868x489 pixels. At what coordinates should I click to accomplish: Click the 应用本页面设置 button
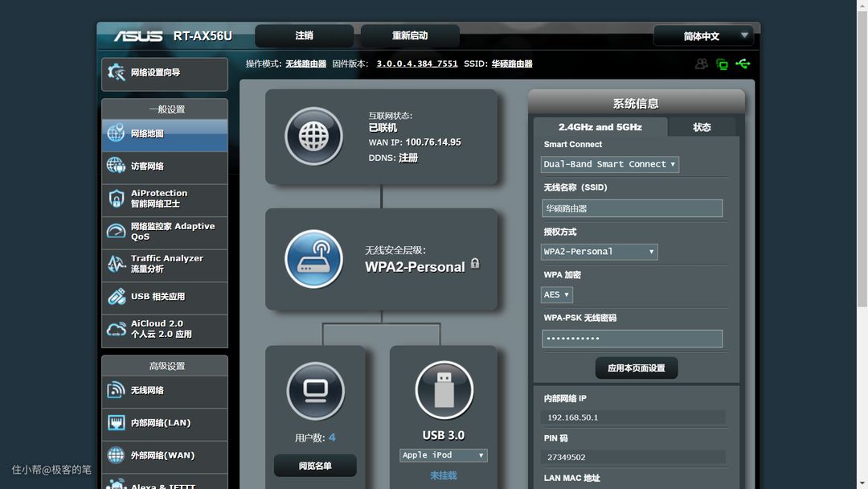(636, 368)
